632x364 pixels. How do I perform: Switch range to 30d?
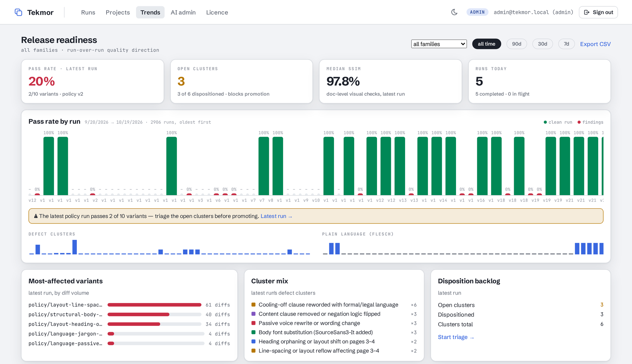543,44
